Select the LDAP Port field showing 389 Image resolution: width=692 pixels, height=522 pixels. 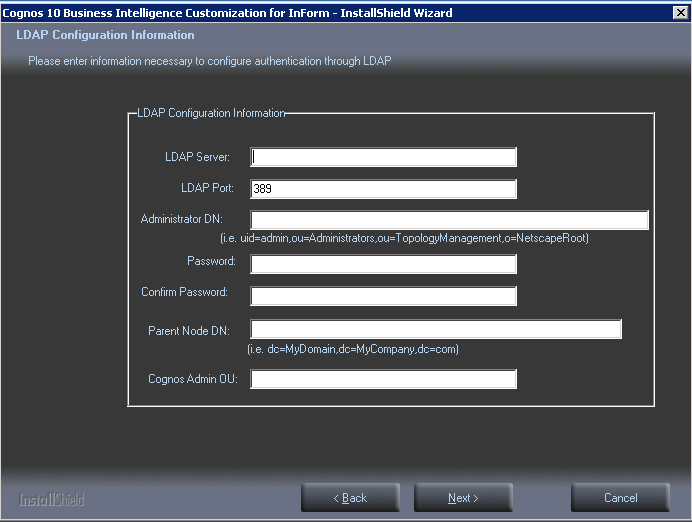[383, 189]
